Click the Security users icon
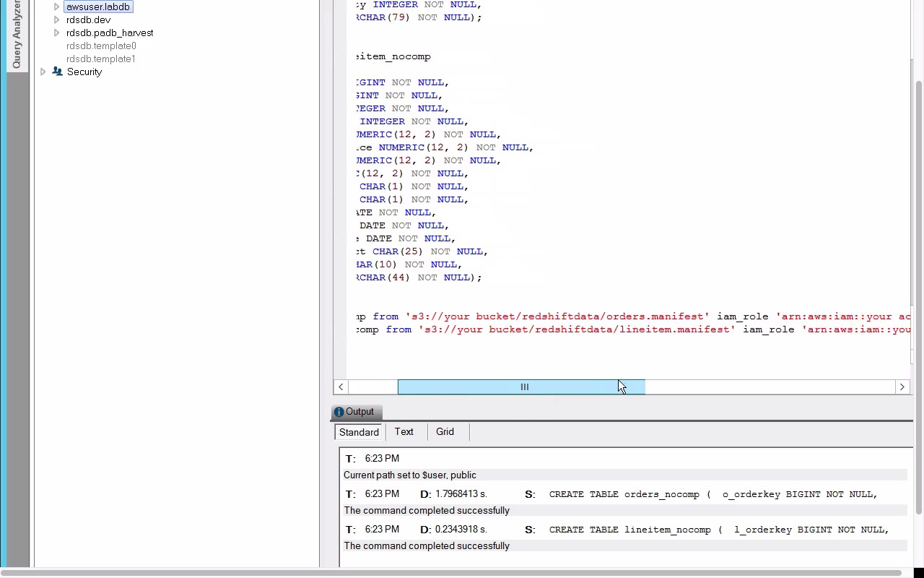 pos(58,72)
